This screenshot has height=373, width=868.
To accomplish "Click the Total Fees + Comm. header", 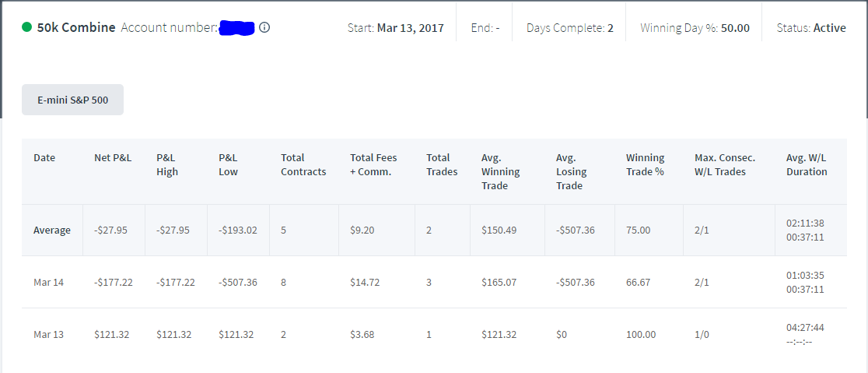I will [373, 164].
